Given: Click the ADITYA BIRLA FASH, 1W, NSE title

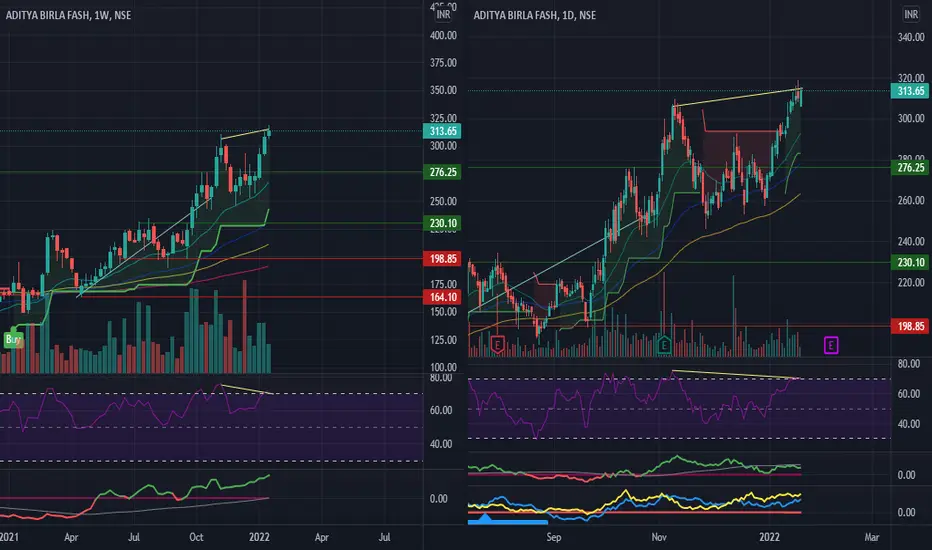Looking at the screenshot, I should (x=68, y=15).
